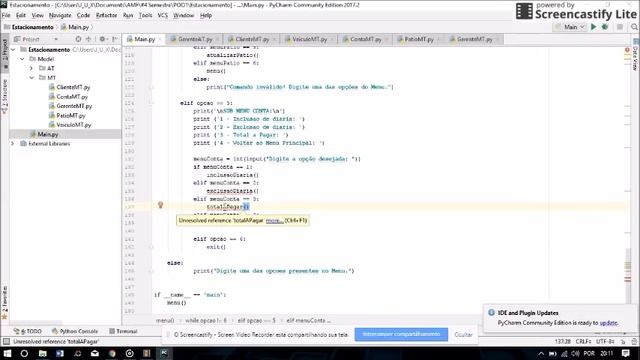Expand the AT folder
Viewport: 640px width, 360px height.
point(31,69)
